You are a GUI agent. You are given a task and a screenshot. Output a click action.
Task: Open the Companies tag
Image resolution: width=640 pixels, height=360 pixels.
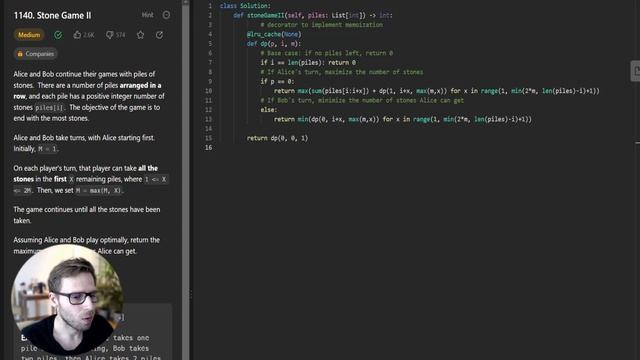[36, 54]
